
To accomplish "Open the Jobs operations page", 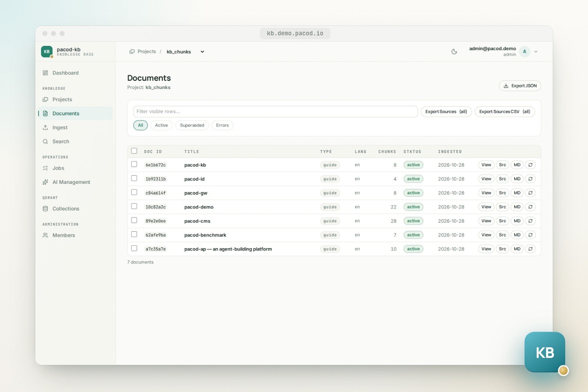I will [75, 168].
